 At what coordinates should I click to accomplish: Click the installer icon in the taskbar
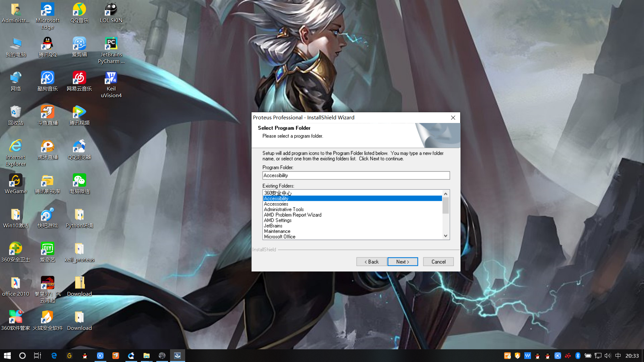click(177, 356)
